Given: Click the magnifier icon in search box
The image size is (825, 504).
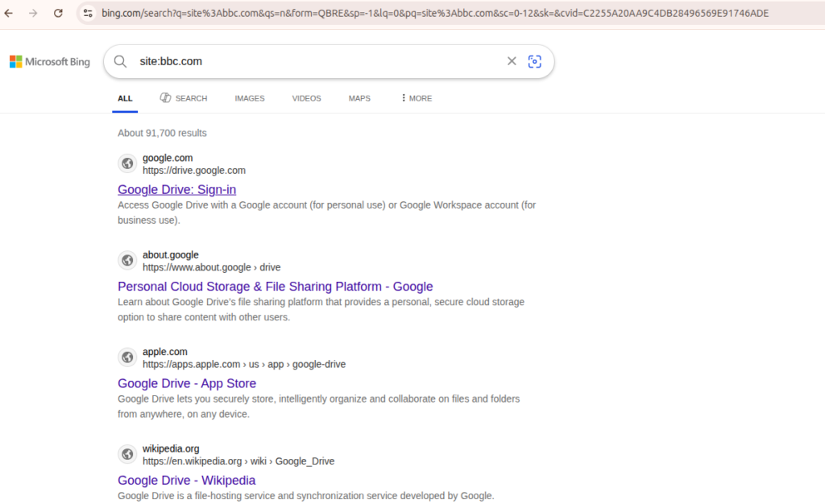Looking at the screenshot, I should [120, 61].
